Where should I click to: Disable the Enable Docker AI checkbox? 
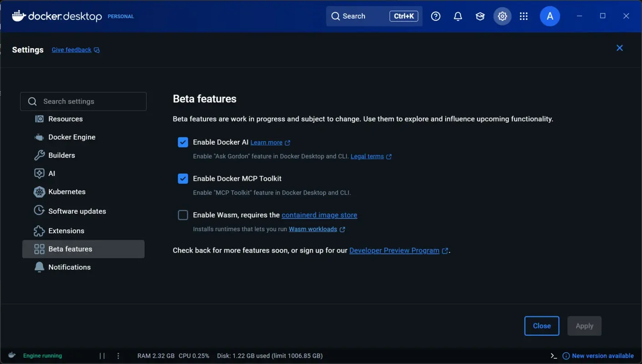click(182, 142)
